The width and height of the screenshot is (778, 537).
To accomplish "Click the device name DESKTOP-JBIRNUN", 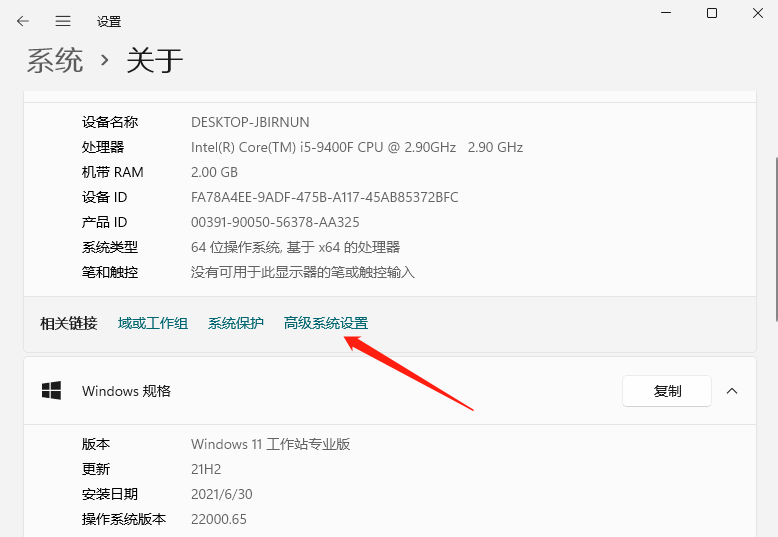I will point(251,122).
